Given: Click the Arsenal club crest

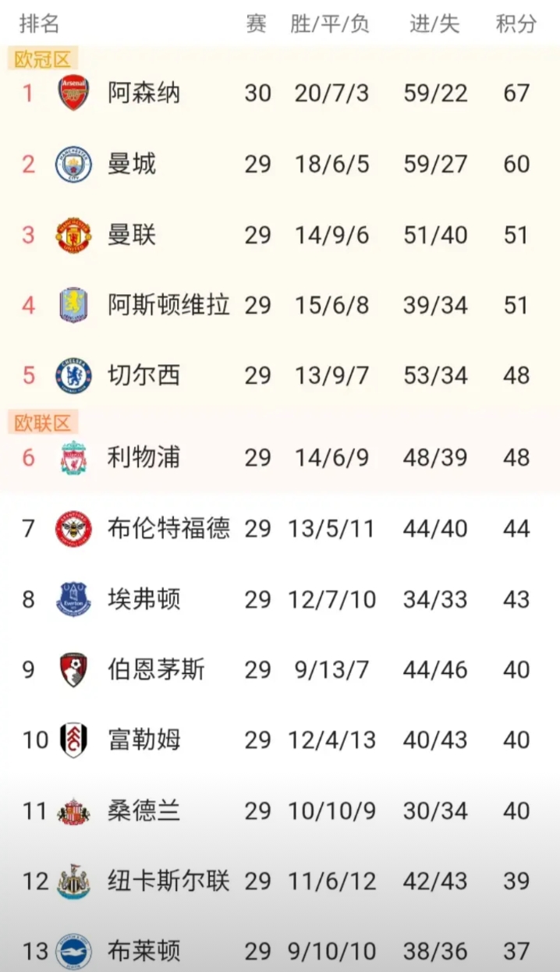Looking at the screenshot, I should [x=73, y=94].
